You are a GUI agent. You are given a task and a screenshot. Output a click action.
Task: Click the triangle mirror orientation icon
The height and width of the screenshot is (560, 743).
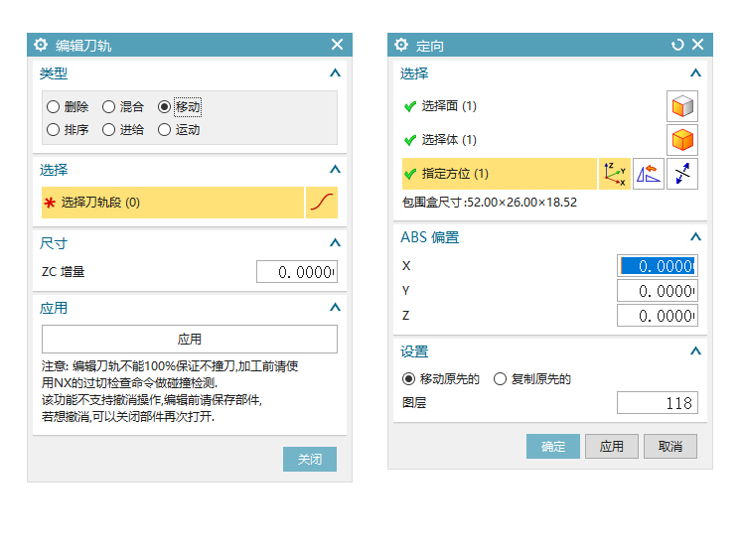tap(649, 174)
